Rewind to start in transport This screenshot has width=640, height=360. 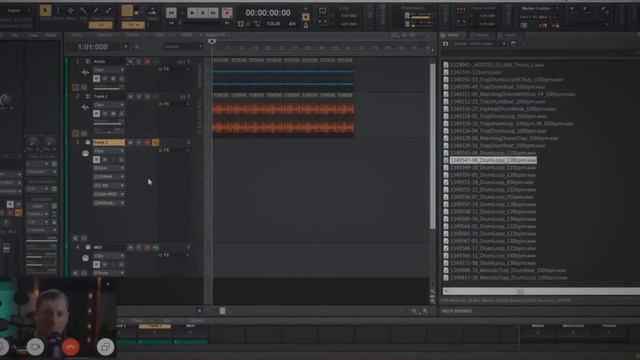[171, 13]
